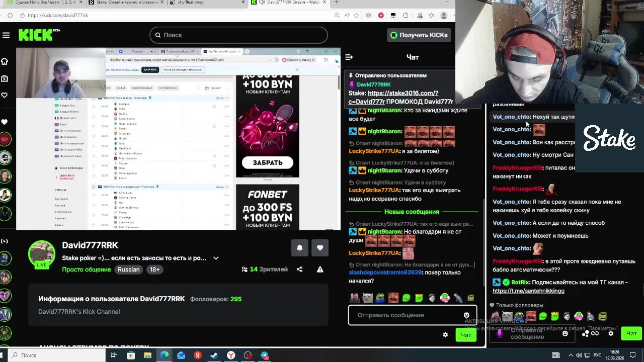This screenshot has width=644, height=362.
Task: Open the emoji picker in the message box
Action: pos(466,315)
